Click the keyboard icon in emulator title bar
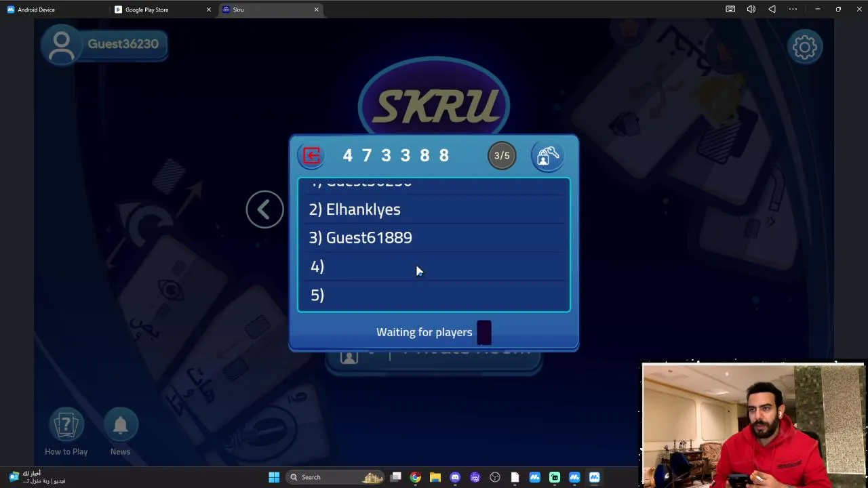This screenshot has height=488, width=868. (730, 9)
